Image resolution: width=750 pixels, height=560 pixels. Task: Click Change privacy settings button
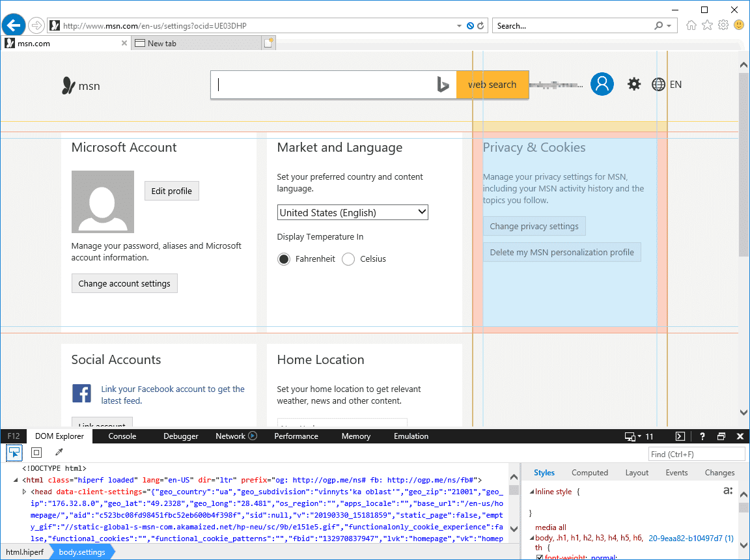[x=535, y=226]
